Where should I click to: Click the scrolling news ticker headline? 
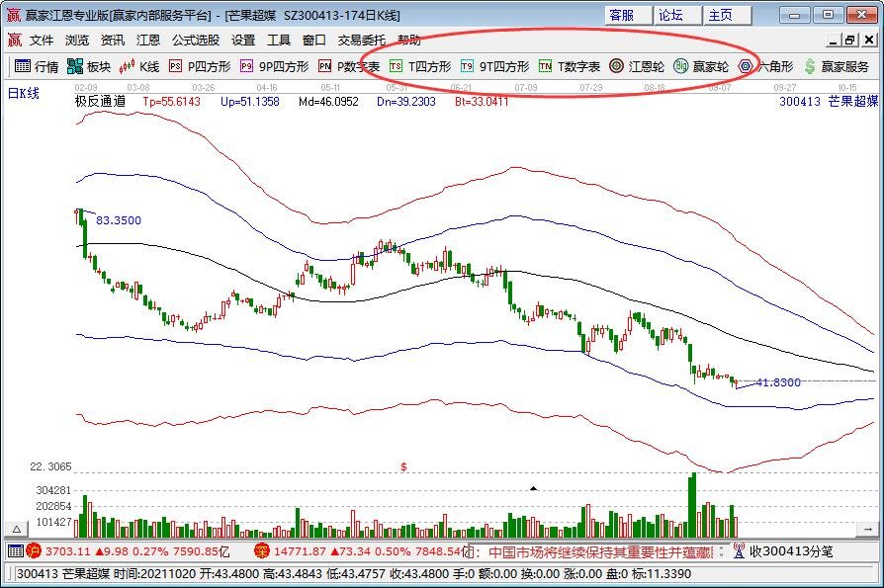coord(601,552)
